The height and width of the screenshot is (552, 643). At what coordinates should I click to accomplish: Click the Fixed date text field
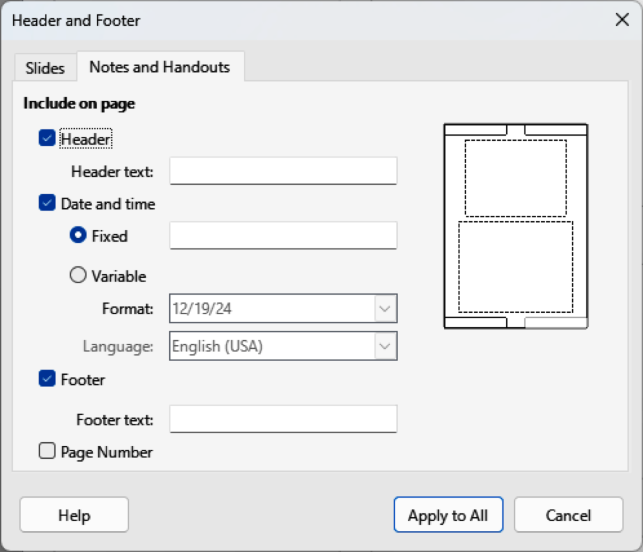tap(283, 236)
